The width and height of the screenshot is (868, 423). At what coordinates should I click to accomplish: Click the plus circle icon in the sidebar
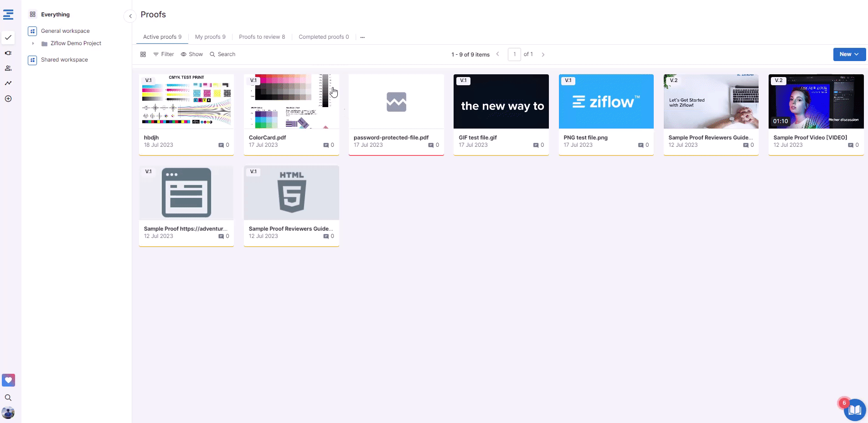(x=8, y=98)
